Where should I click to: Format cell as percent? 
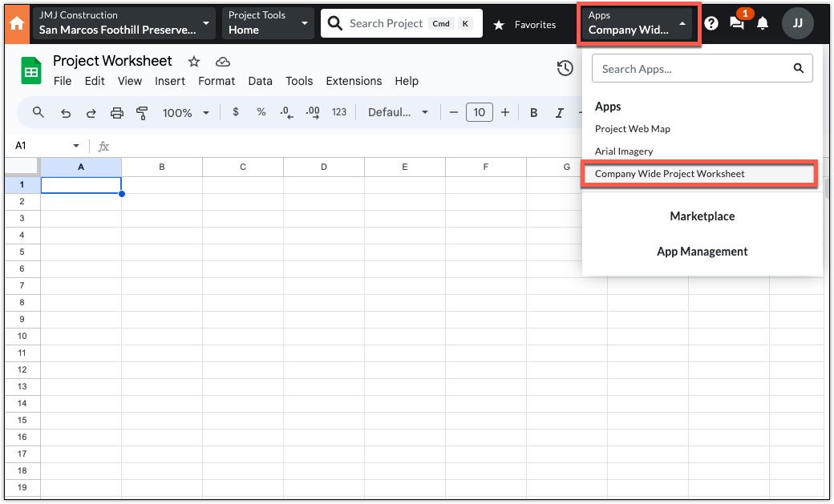pos(261,112)
